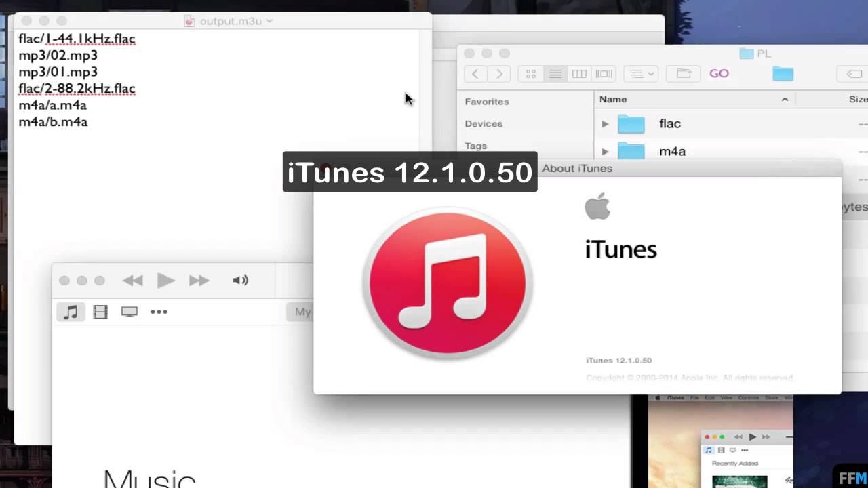Click the large iTunes name in About window
Screen dimensions: 868x488
tap(621, 249)
